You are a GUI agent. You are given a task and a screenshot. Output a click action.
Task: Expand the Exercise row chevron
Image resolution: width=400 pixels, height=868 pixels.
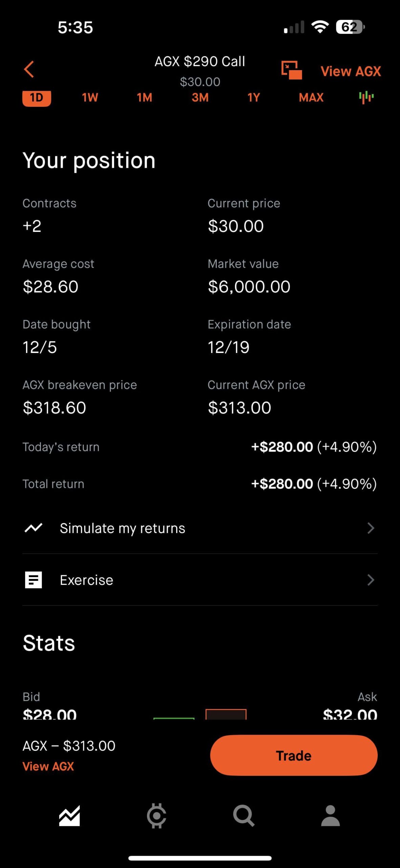[371, 580]
